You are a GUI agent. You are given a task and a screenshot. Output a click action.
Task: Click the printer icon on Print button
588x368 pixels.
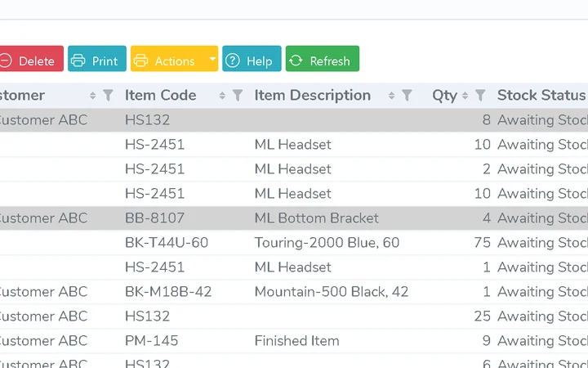coord(78,61)
